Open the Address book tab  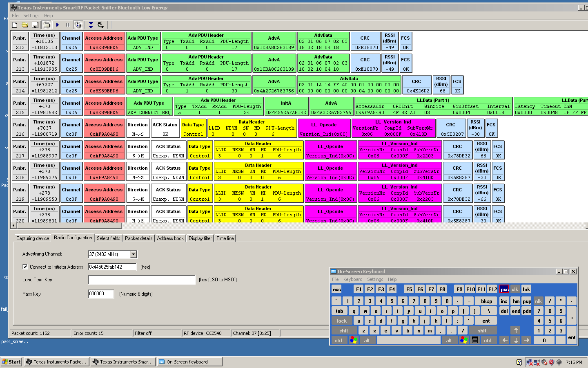(170, 238)
